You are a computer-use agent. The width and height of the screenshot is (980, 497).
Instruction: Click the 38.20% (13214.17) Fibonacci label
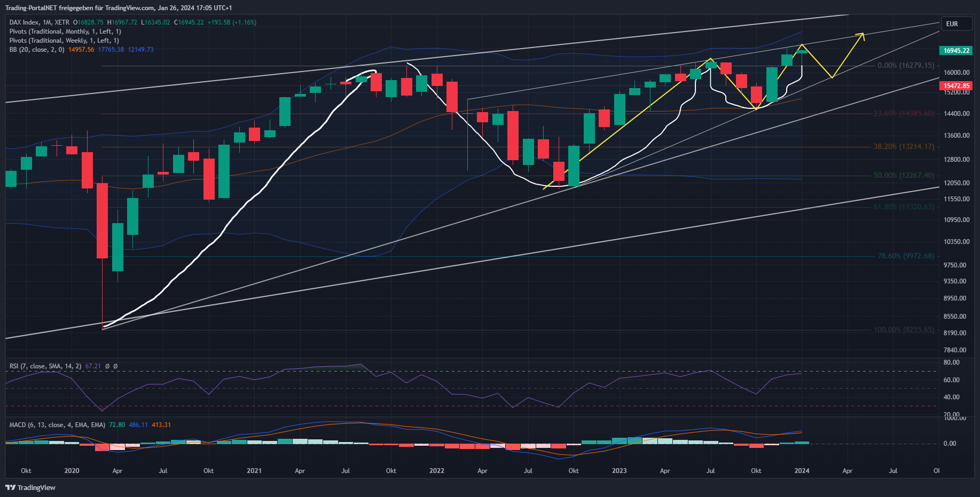[x=904, y=146]
